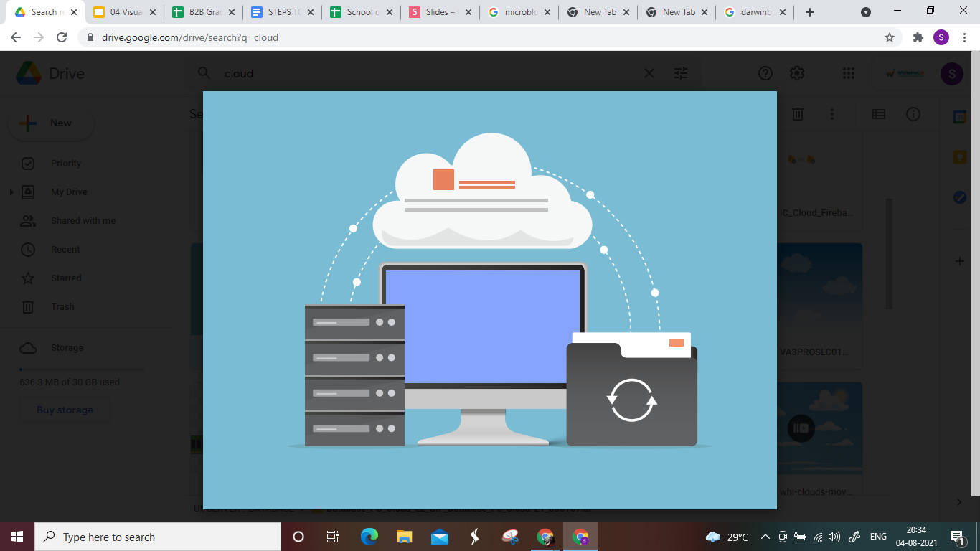980x551 pixels.
Task: Click the Drive file list scrollbar
Action: [x=890, y=254]
